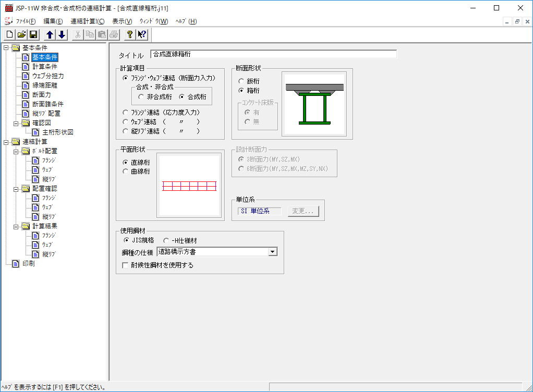Viewport: 533px width, 392px height.
Task: Select the 曲線桁 plan shape option
Action: click(x=126, y=171)
